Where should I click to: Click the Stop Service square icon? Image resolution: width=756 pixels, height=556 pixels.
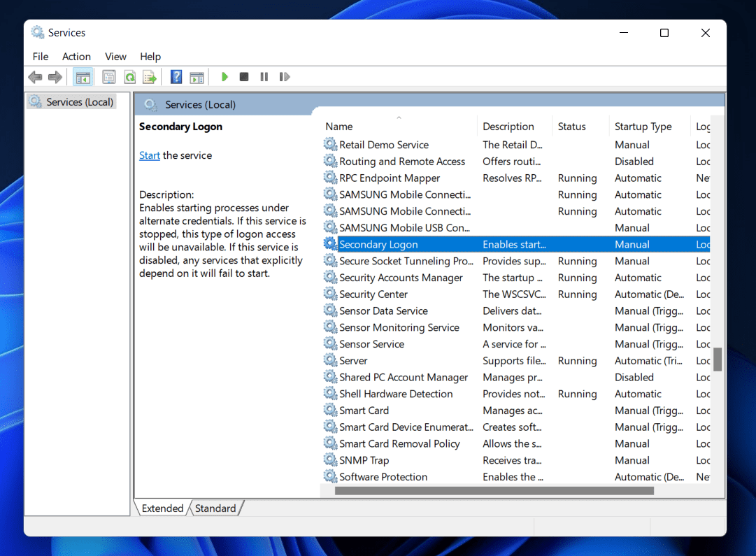(244, 77)
